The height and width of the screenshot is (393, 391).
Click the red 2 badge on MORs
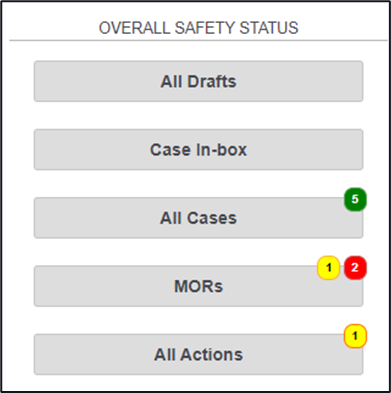355,268
